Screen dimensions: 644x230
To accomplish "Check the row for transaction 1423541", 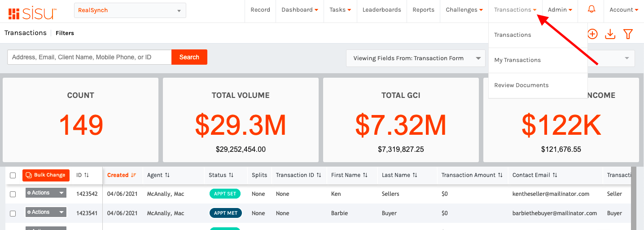I will pos(13,213).
